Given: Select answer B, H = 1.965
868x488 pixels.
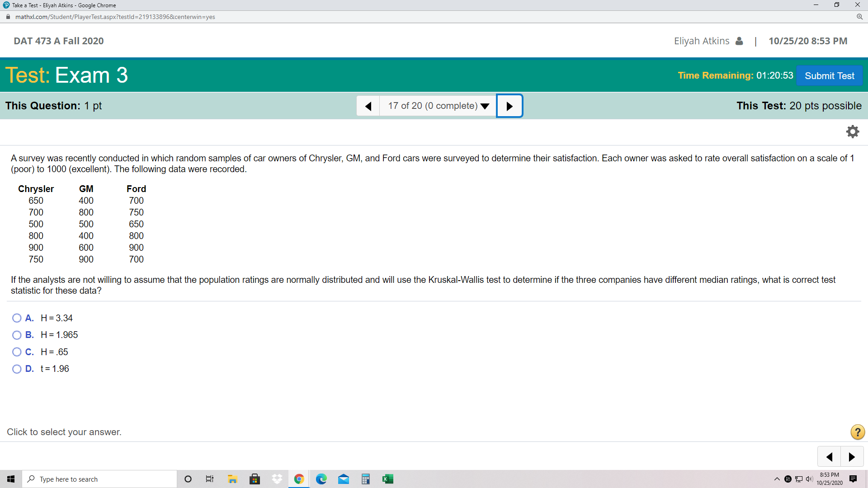Looking at the screenshot, I should pos(17,335).
